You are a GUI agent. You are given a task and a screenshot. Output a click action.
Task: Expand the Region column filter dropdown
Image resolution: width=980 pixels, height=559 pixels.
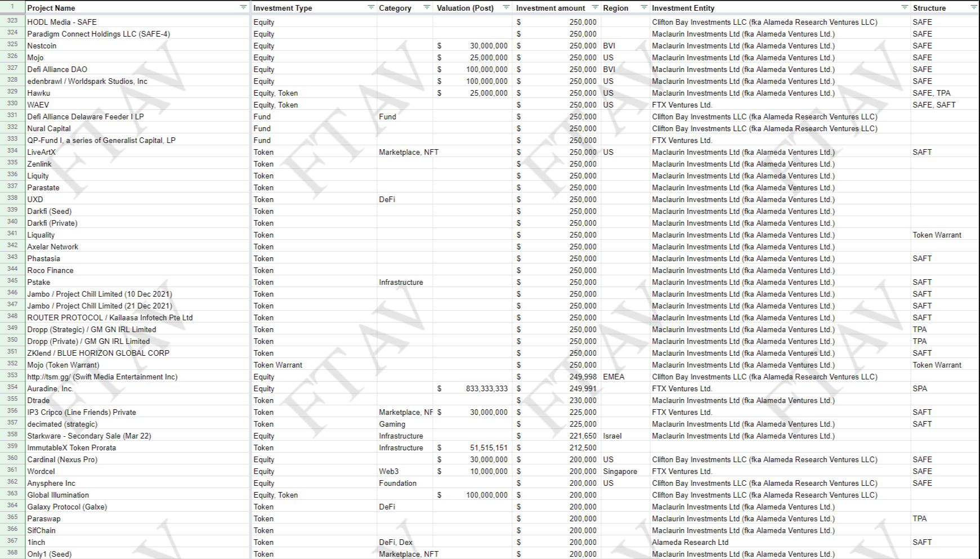(644, 8)
